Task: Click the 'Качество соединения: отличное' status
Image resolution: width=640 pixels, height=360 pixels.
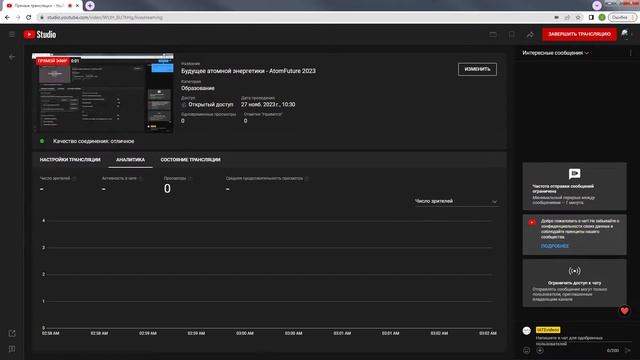Action: tap(93, 141)
